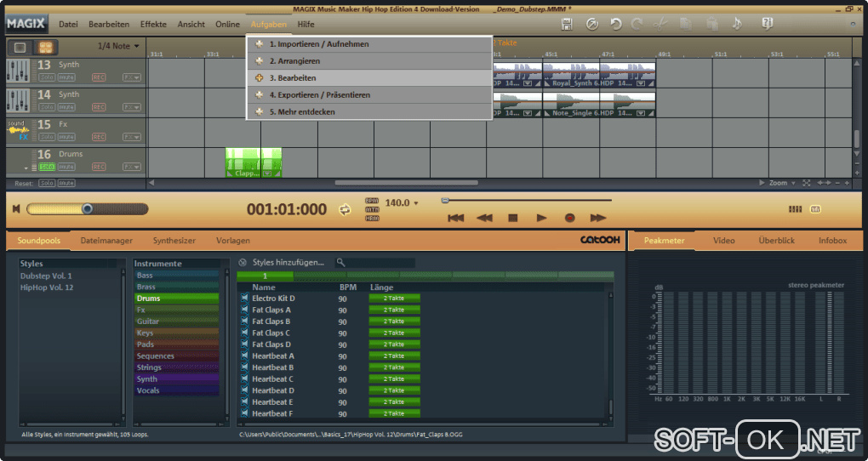
Task: Fast forward playback
Action: click(x=598, y=218)
